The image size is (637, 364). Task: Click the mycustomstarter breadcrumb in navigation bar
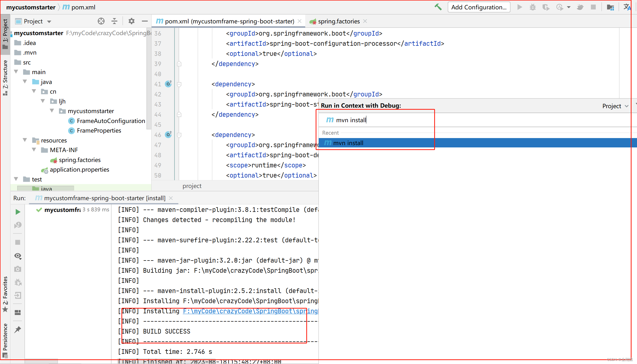point(31,7)
